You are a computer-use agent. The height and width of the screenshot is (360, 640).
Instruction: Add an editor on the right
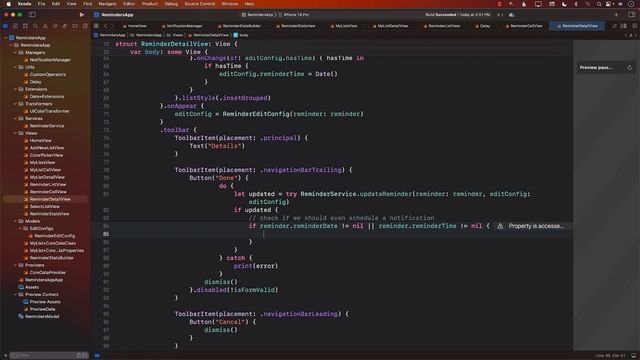pos(634,26)
